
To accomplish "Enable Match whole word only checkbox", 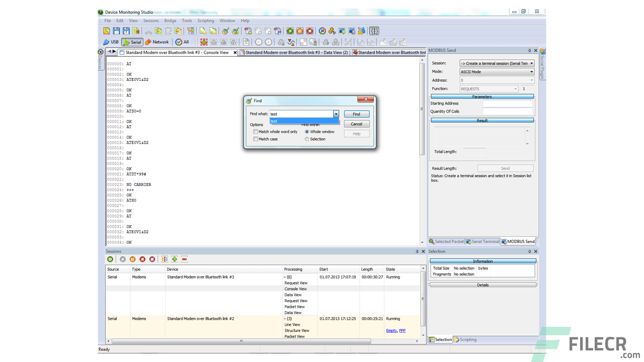I will coord(256,132).
